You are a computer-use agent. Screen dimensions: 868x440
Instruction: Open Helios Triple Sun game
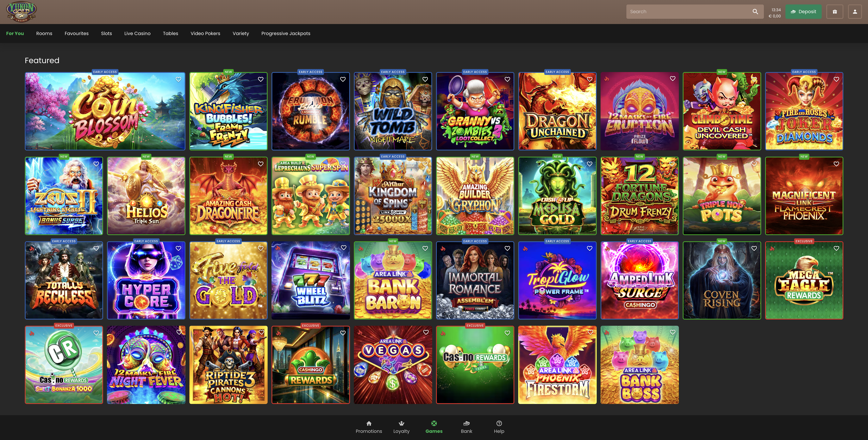[146, 196]
